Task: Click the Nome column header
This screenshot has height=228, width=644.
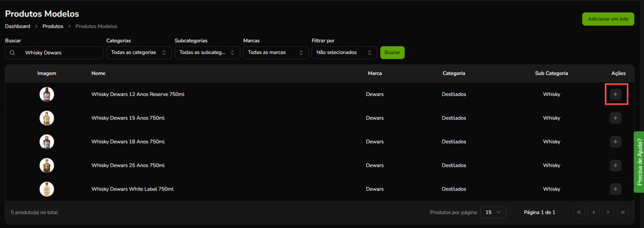Action: [98, 73]
